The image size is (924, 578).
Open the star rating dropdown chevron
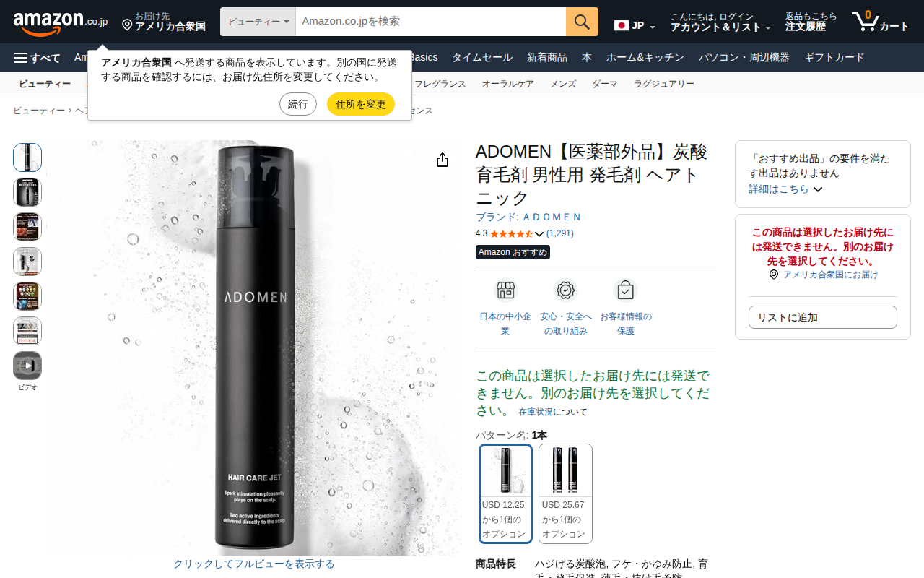click(539, 233)
